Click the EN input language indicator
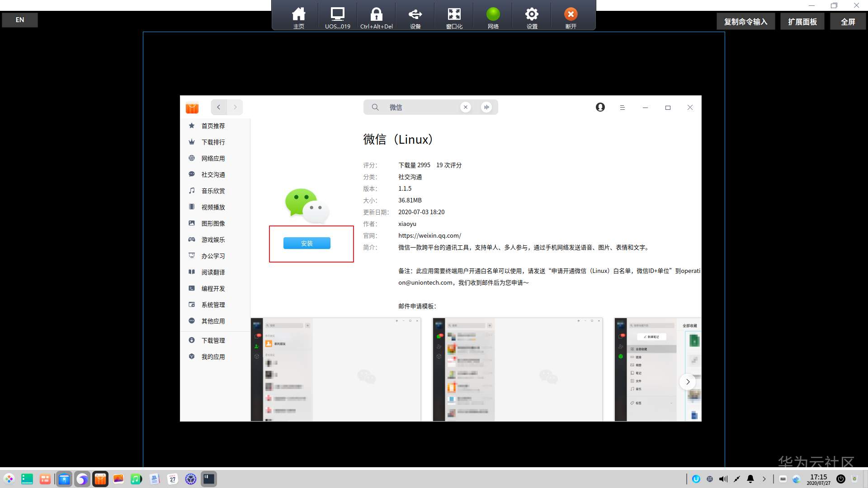The height and width of the screenshot is (488, 868). coord(20,20)
